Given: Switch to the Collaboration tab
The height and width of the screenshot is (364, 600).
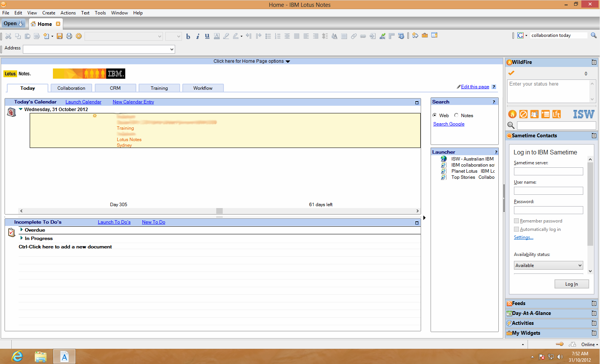Looking at the screenshot, I should pyautogui.click(x=71, y=88).
